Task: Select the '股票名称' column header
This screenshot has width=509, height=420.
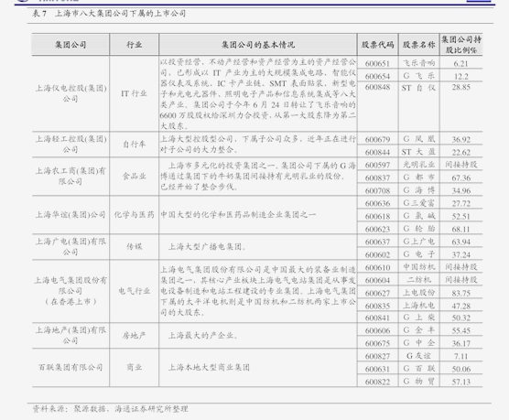Action: tap(418, 45)
